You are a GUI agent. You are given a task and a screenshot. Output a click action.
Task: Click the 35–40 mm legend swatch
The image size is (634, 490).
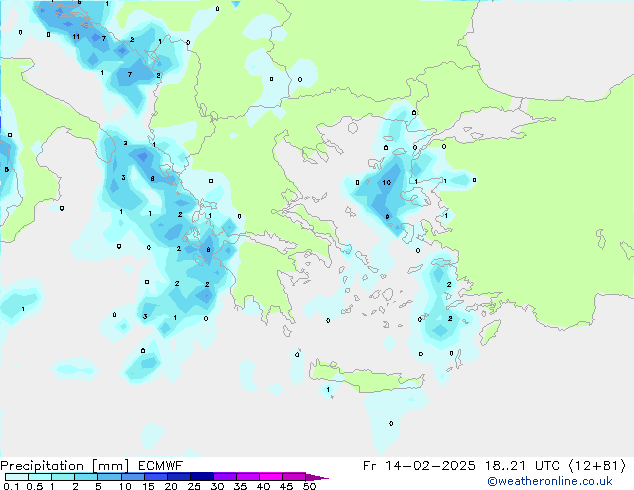[247, 477]
